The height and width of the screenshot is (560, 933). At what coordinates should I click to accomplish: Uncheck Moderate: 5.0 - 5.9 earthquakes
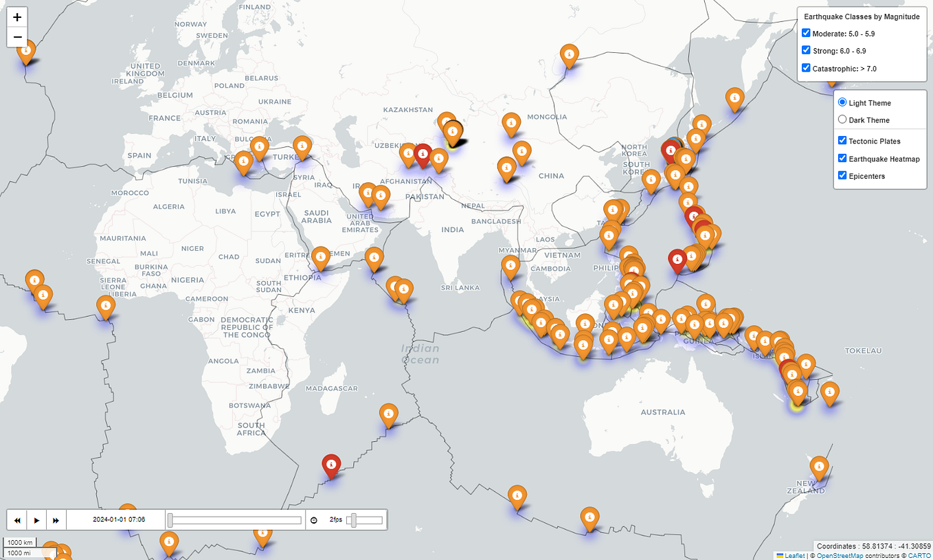coord(805,32)
